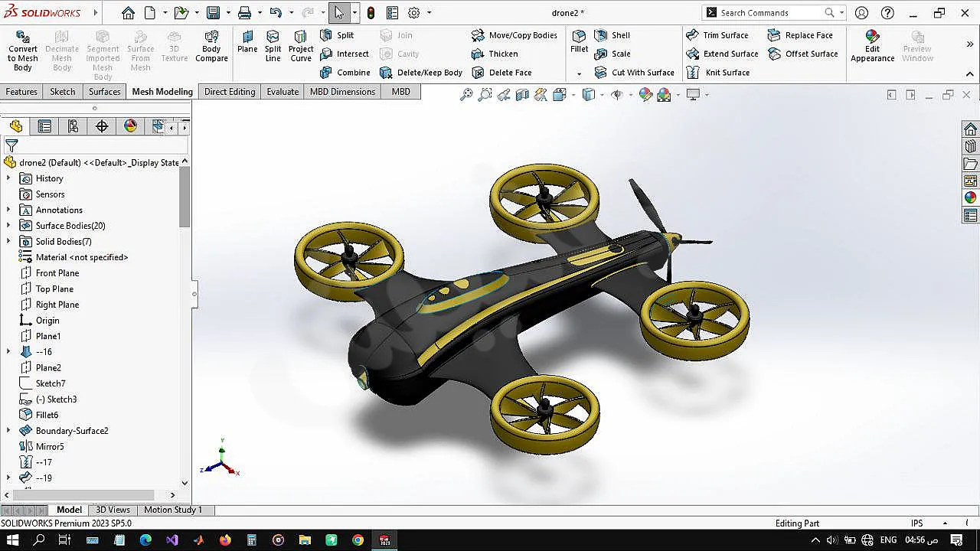Click the Zoom to Fit view icon
The height and width of the screenshot is (551, 980).
coord(466,95)
